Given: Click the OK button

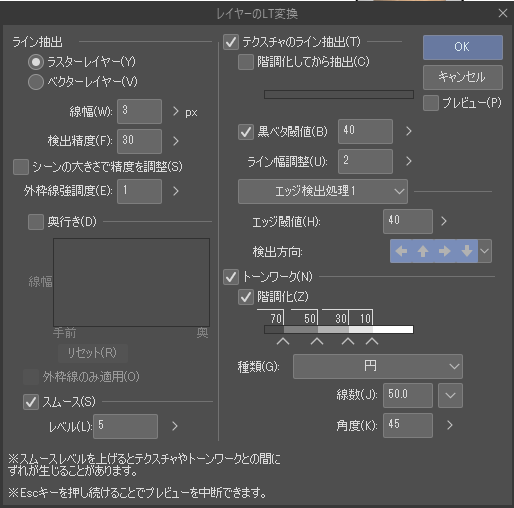Looking at the screenshot, I should 463,47.
